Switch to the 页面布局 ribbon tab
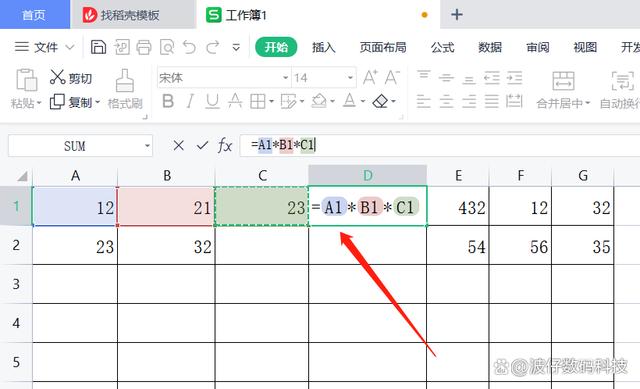Viewport: 640px width, 389px height. coord(383,47)
